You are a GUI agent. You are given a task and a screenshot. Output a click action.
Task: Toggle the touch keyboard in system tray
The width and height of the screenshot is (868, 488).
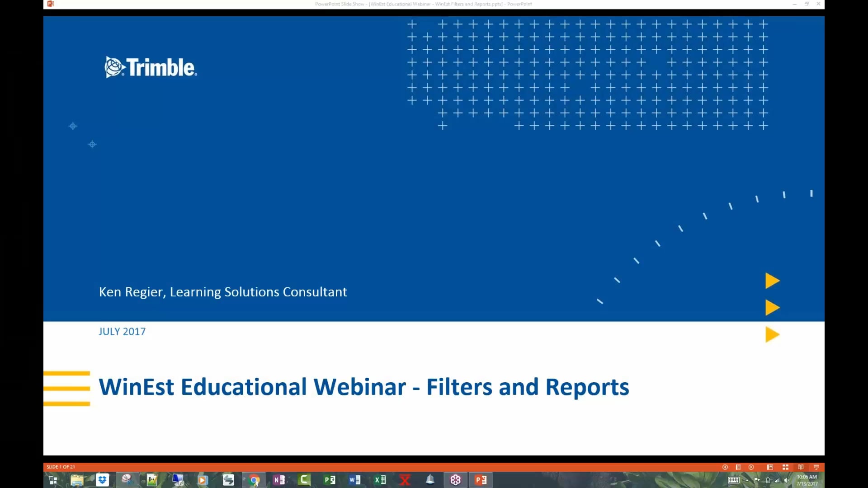tap(734, 480)
